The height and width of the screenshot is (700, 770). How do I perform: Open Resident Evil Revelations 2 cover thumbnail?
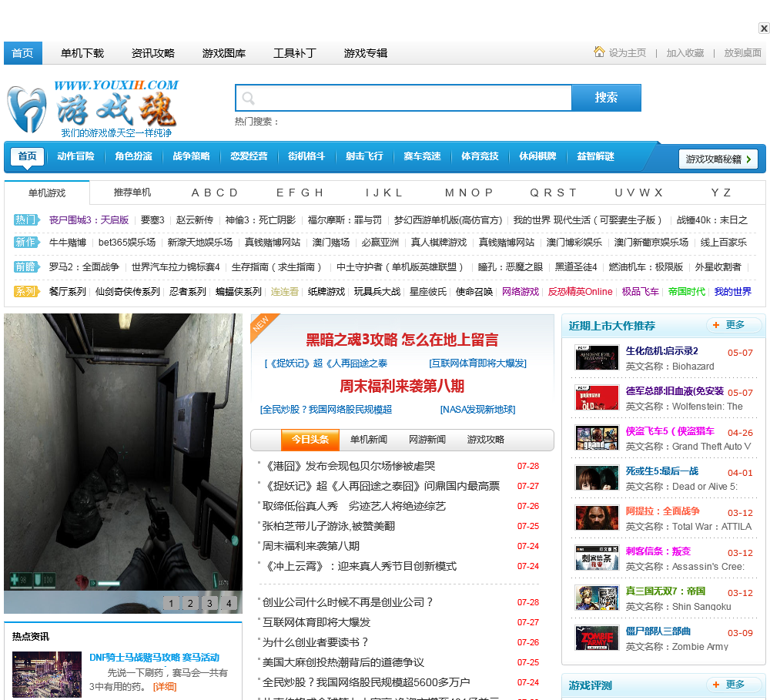pos(597,358)
